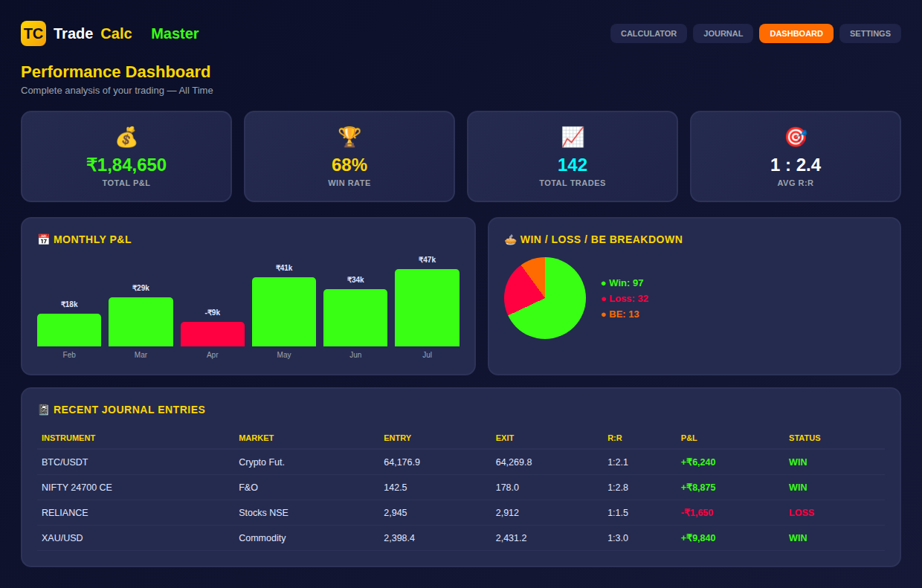This screenshot has height=588, width=922.
Task: Click the ₹47k label above Jul bar
Action: click(x=427, y=260)
